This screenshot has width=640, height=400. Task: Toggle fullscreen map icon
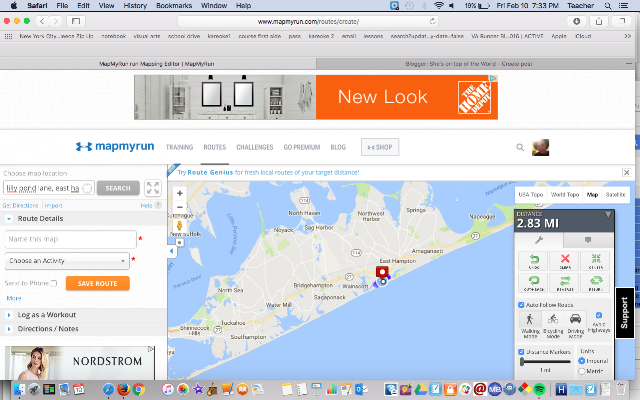[153, 188]
